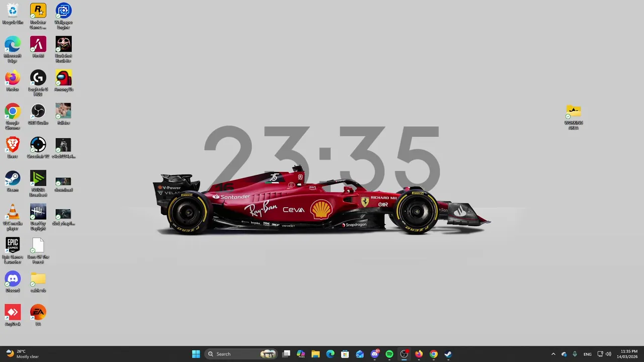Open Google Chrome from the taskbar
644x362 pixels.
click(x=433, y=354)
